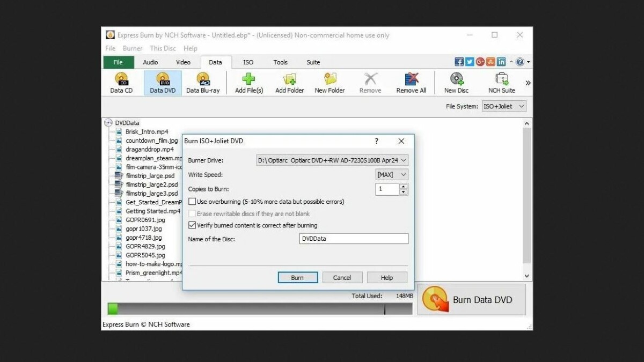
Task: Create a New Folder via toolbar
Action: [x=330, y=80]
